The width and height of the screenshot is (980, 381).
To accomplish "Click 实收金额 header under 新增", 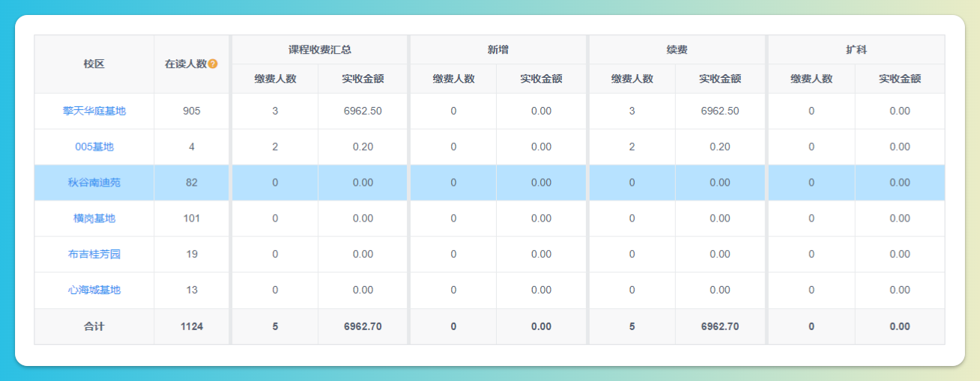I will click(542, 79).
